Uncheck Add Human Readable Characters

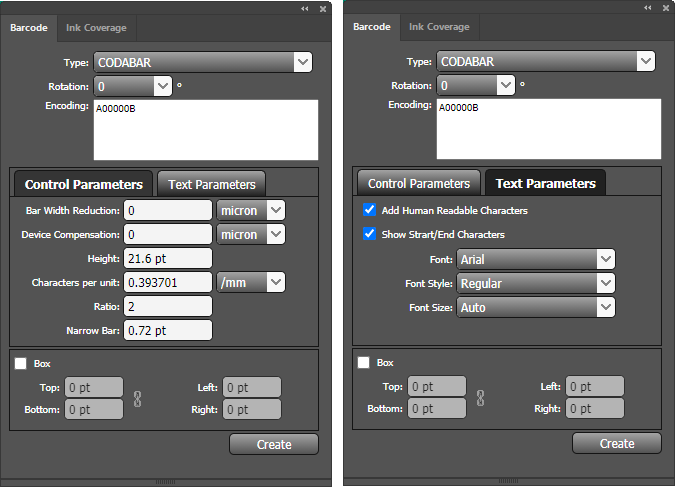pyautogui.click(x=370, y=211)
